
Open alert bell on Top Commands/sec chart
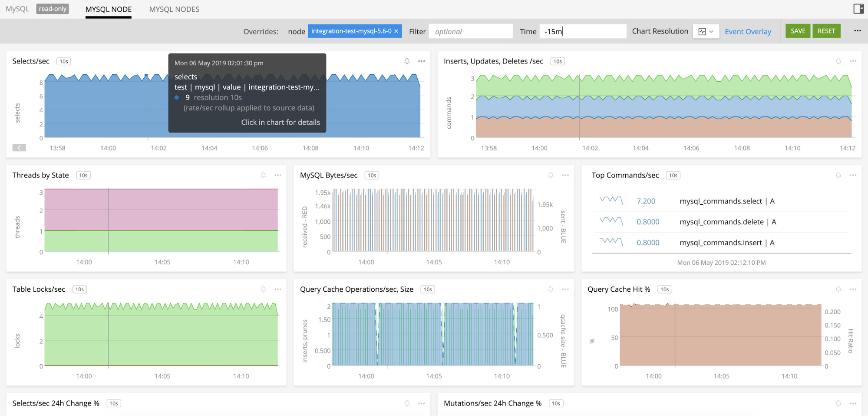coord(838,175)
